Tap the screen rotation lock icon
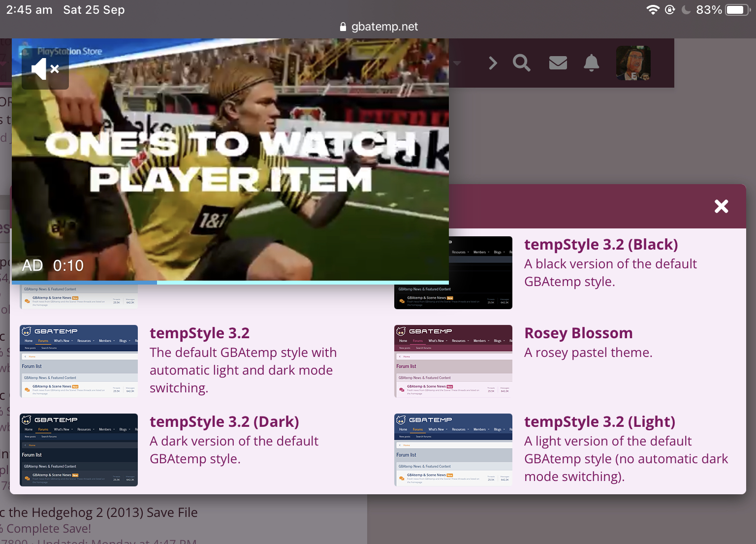 pyautogui.click(x=670, y=10)
